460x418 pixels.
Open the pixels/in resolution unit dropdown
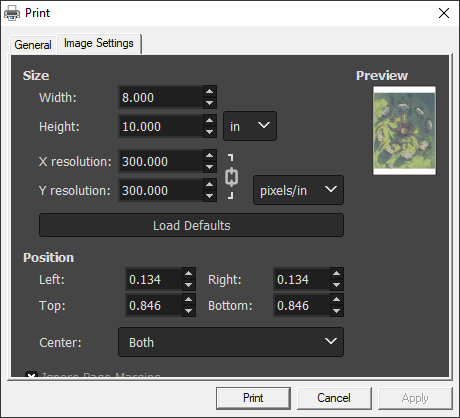pyautogui.click(x=298, y=190)
